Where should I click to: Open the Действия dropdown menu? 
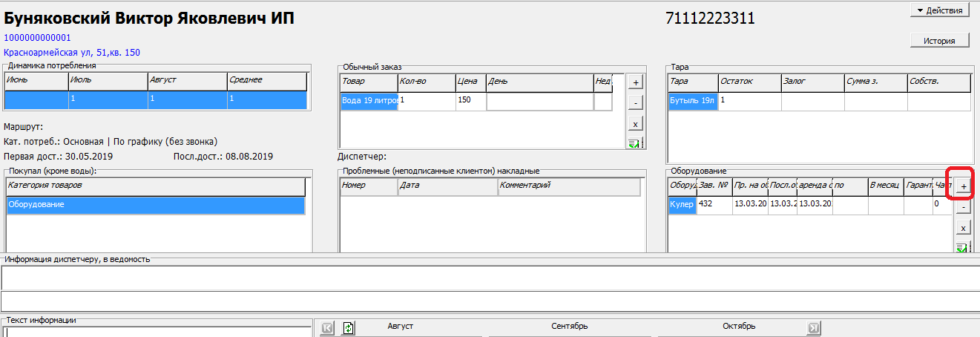click(939, 10)
